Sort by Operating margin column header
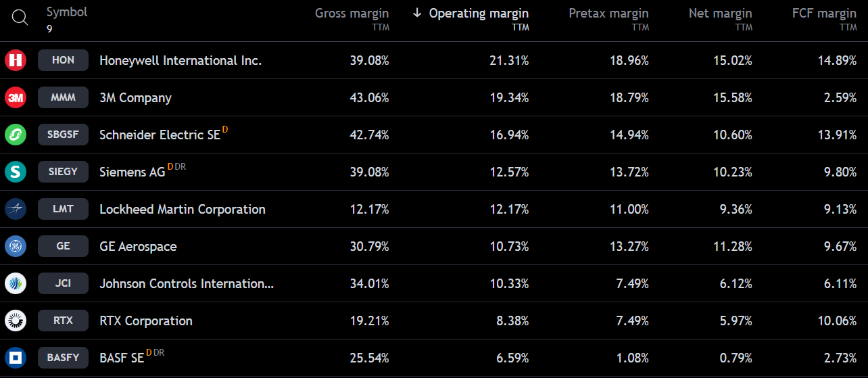Screen dimensions: 868x378 479,14
